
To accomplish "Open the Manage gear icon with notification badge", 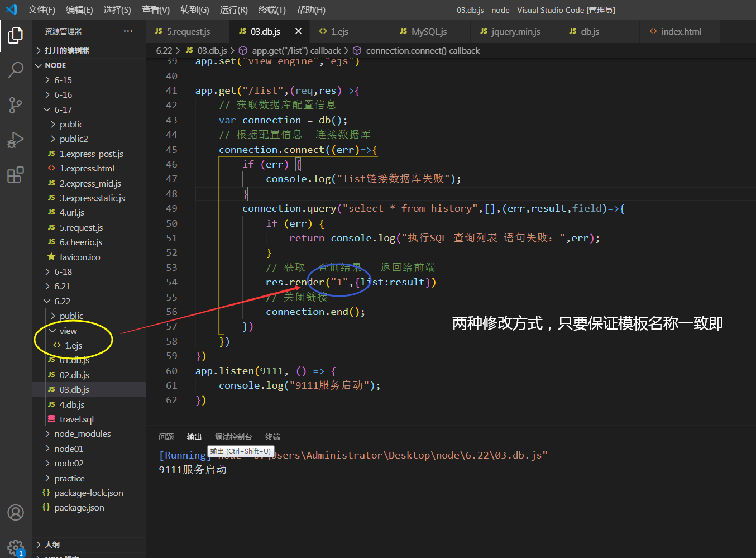I will pos(15,547).
